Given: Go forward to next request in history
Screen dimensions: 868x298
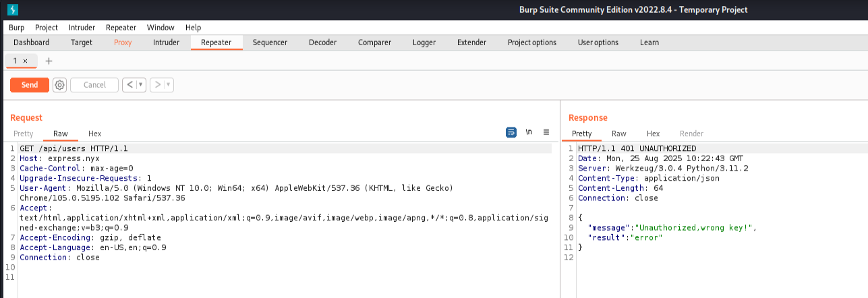Looking at the screenshot, I should click(x=157, y=85).
